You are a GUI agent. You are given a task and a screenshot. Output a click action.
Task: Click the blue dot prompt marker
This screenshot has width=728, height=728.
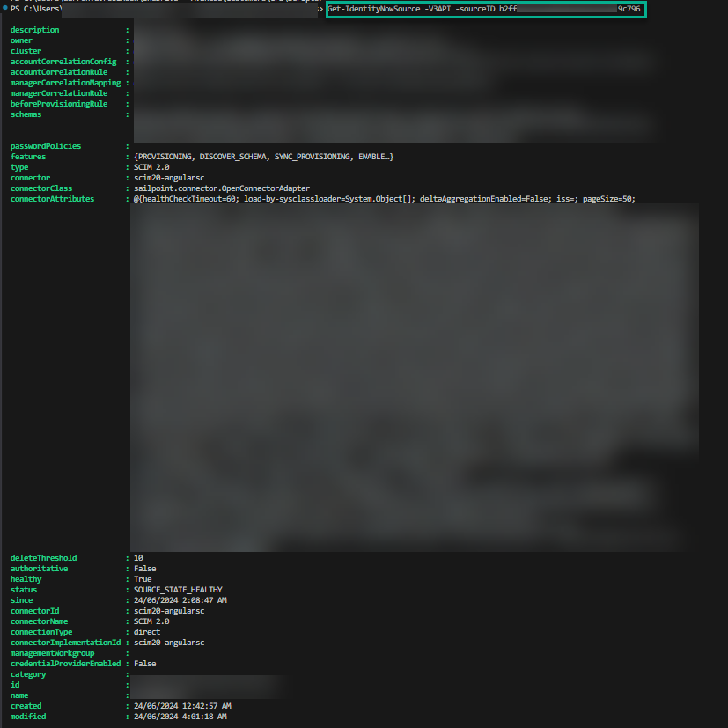coord(4,9)
